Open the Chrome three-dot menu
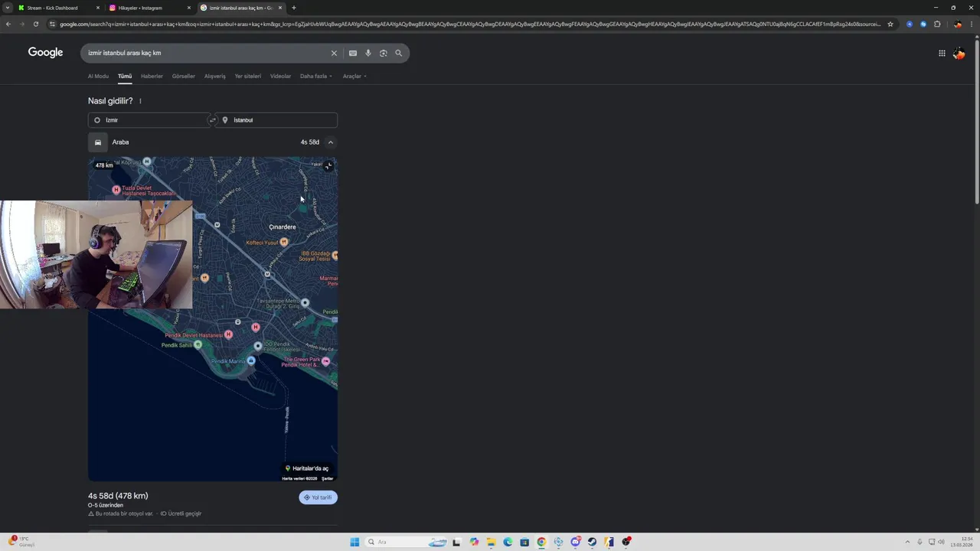 tap(972, 24)
